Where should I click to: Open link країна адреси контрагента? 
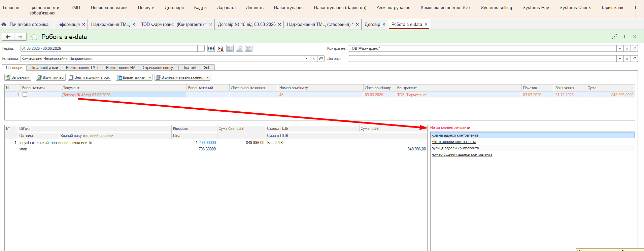(455, 135)
